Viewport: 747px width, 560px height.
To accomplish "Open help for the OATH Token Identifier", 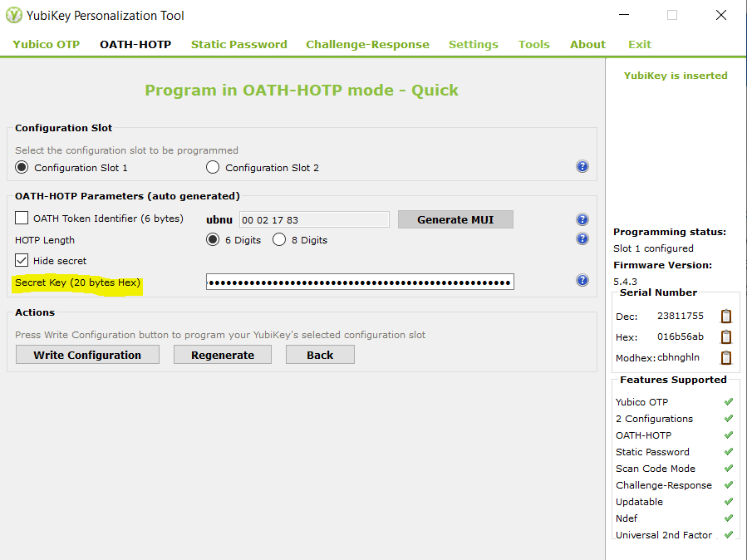I will tap(582, 219).
